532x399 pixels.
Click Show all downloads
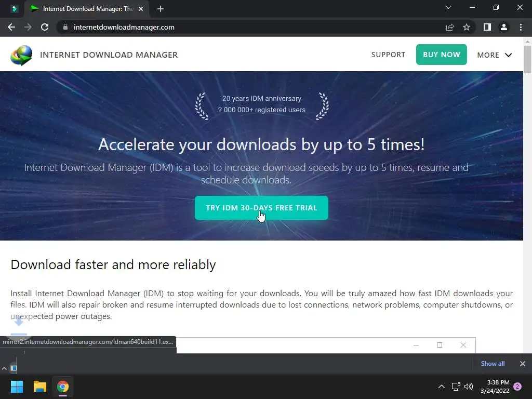493,363
